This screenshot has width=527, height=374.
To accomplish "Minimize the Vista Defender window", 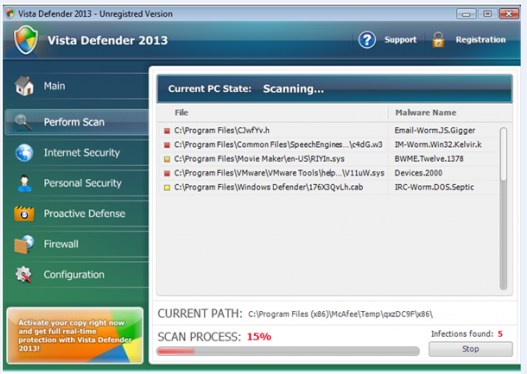I will click(466, 14).
